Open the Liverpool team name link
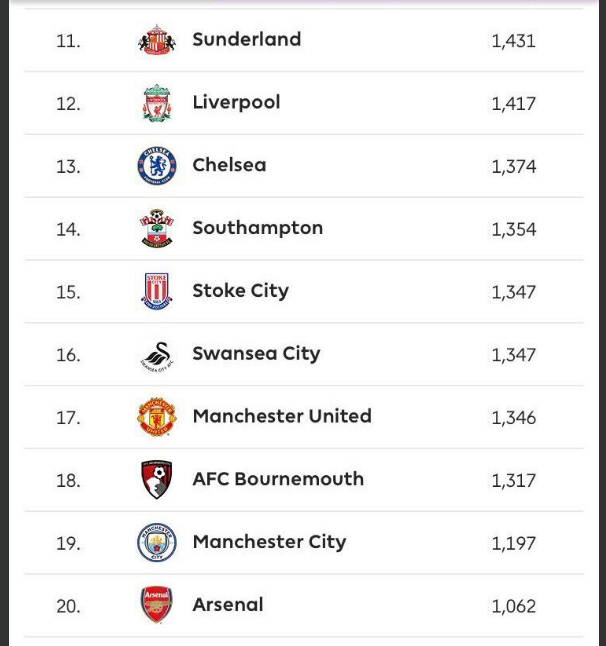The image size is (606, 646). (x=236, y=103)
